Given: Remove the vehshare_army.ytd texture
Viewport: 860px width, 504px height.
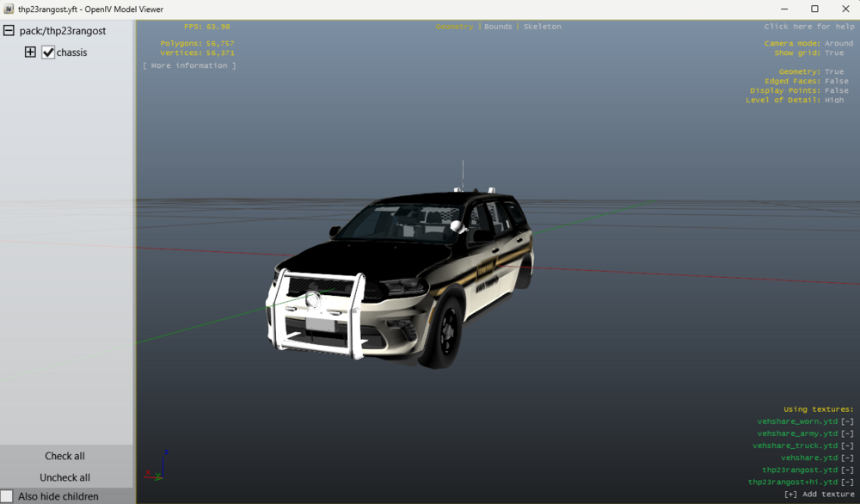Looking at the screenshot, I should coord(847,433).
